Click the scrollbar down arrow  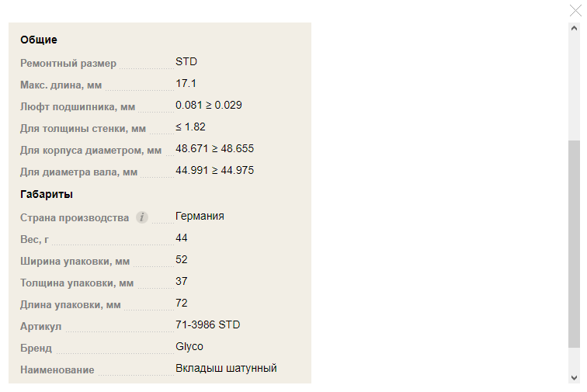[574, 377]
